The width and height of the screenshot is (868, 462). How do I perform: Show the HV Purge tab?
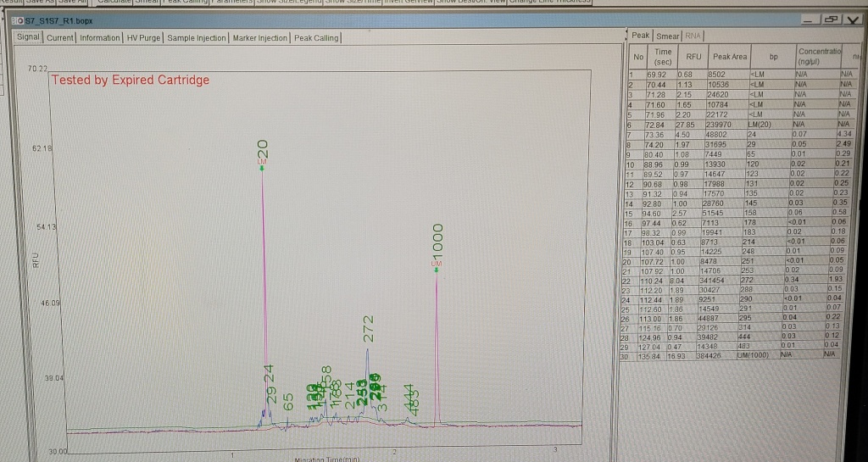pos(144,37)
